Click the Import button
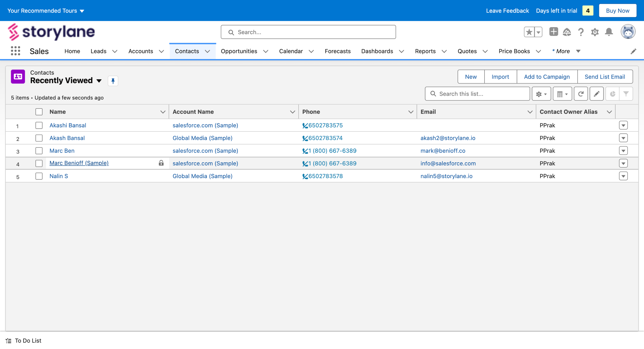The width and height of the screenshot is (644, 349). 500,77
